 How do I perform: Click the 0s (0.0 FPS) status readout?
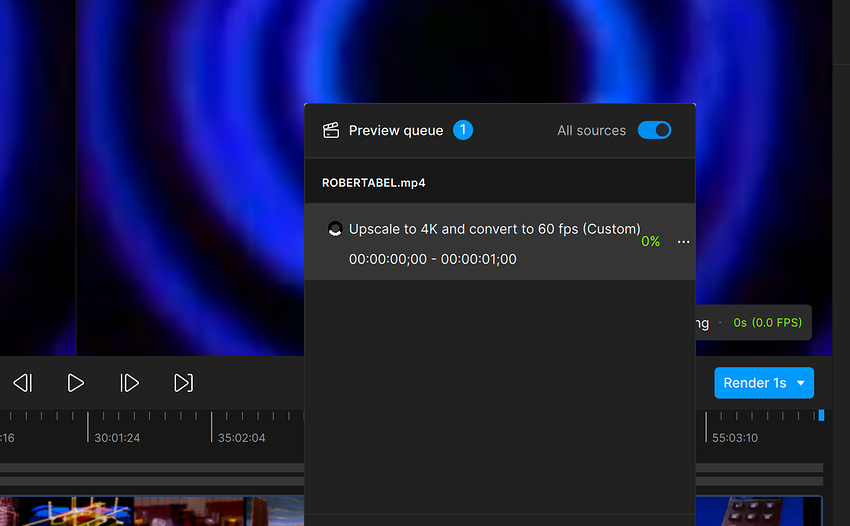[767, 323]
